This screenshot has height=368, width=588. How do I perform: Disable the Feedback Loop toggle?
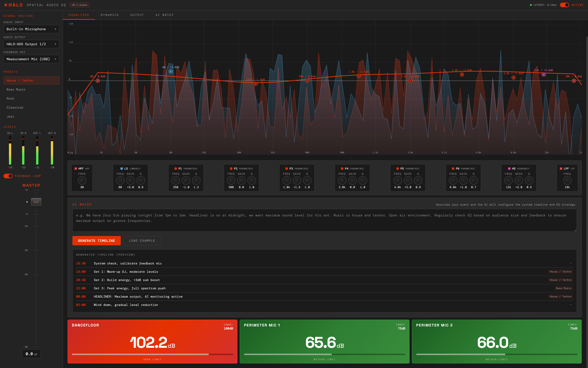pos(8,176)
